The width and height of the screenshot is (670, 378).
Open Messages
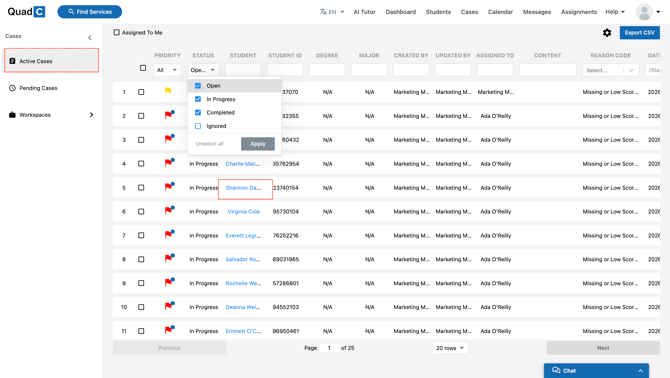pos(537,12)
